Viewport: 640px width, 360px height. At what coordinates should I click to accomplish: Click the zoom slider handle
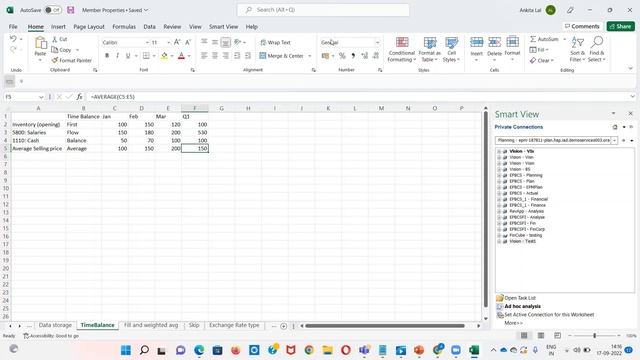click(x=594, y=336)
